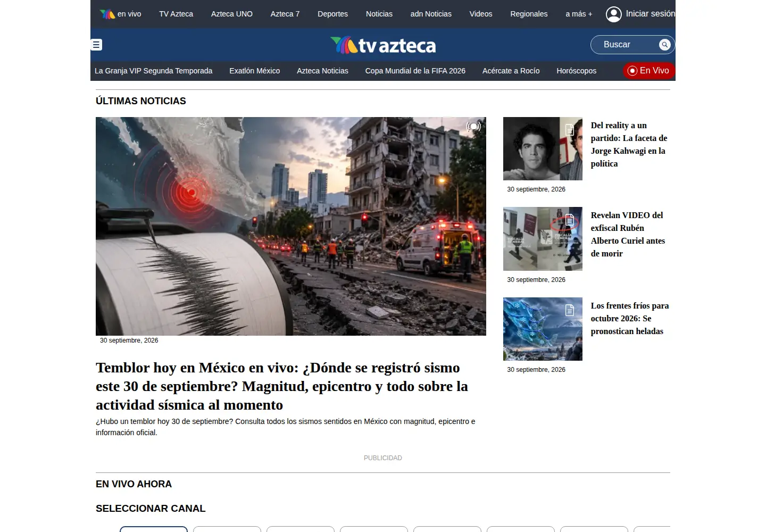The height and width of the screenshot is (532, 766).
Task: Expand the 'a más +' menu
Action: click(579, 14)
